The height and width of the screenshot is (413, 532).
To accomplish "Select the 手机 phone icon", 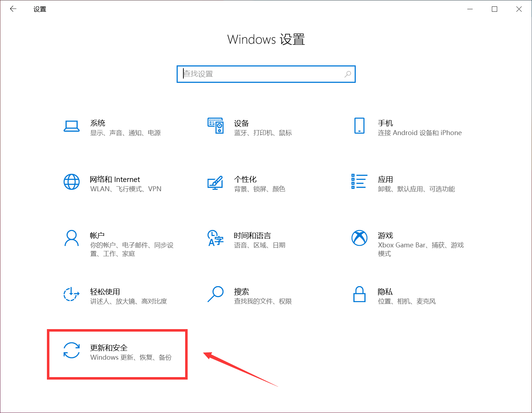I will click(x=359, y=126).
